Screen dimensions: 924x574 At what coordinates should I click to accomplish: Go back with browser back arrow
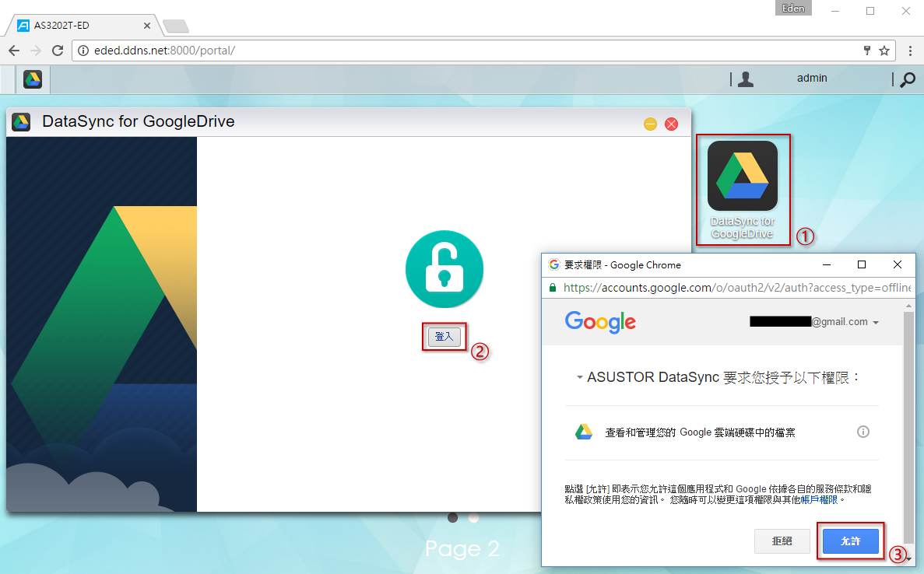point(14,51)
